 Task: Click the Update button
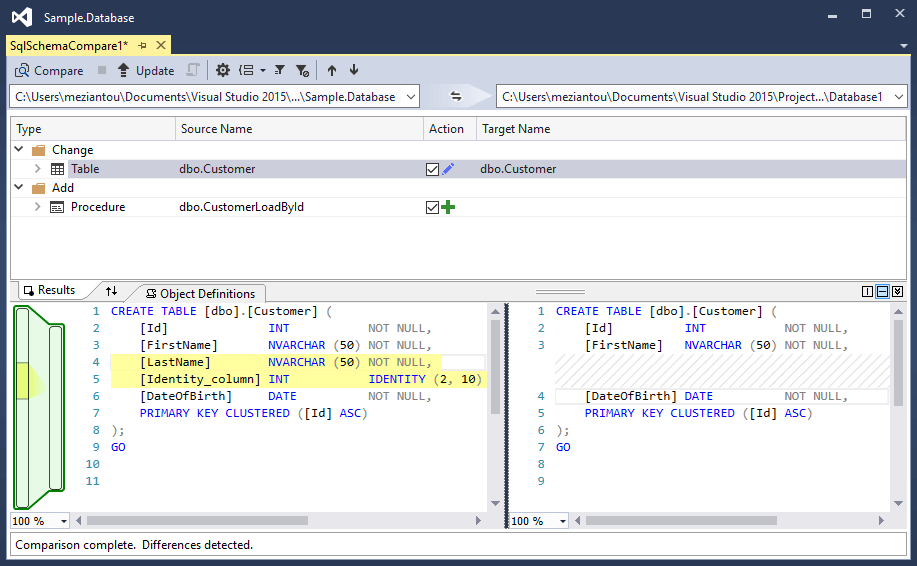click(145, 70)
